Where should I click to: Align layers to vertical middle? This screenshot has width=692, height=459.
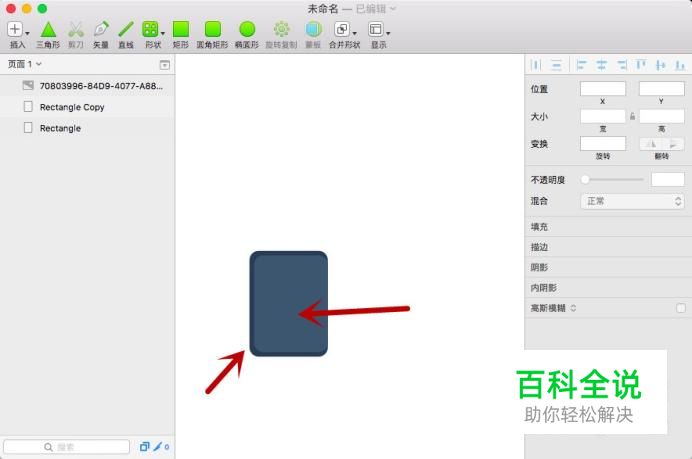661,65
